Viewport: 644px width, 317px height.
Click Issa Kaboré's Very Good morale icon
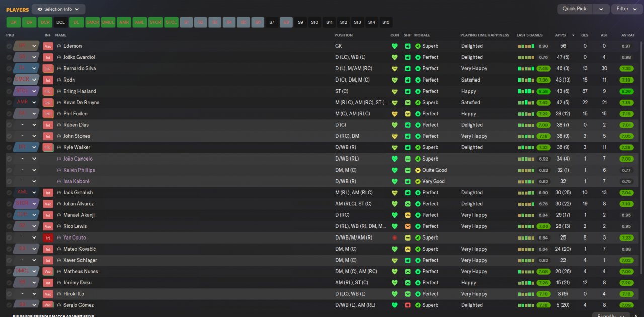(418, 181)
